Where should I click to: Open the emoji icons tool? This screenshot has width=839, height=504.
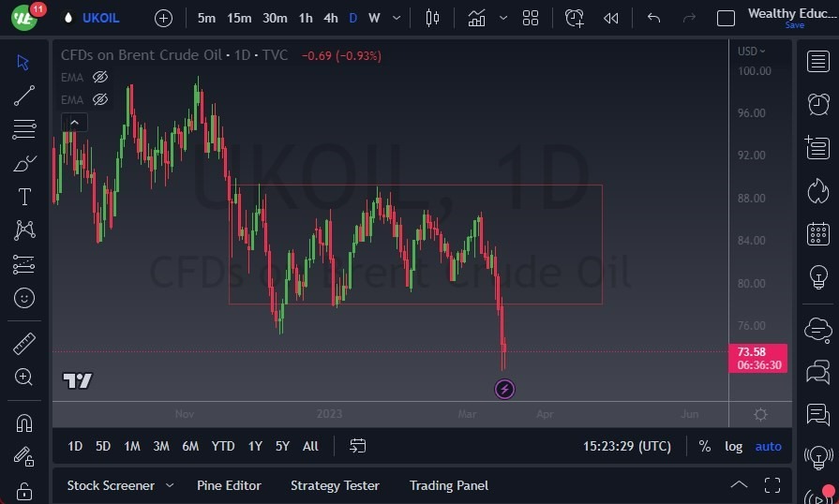point(24,298)
